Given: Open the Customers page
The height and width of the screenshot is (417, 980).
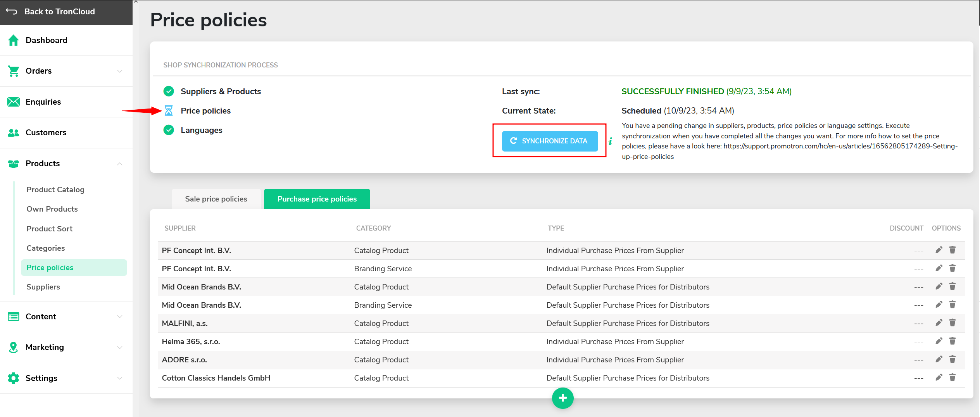Looking at the screenshot, I should pyautogui.click(x=66, y=133).
